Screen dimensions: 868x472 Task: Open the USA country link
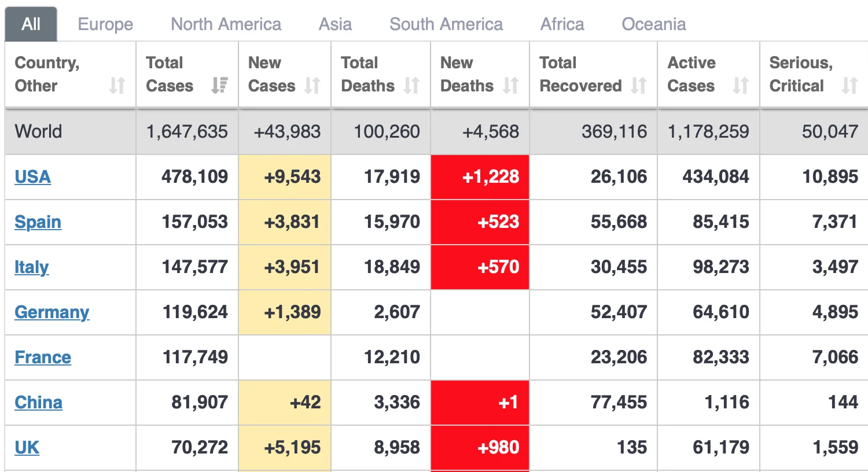32,177
